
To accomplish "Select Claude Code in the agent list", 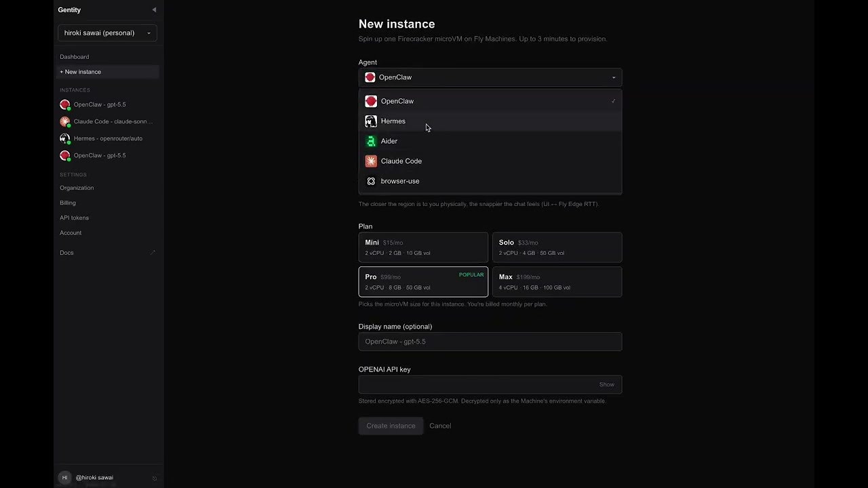I will [490, 161].
